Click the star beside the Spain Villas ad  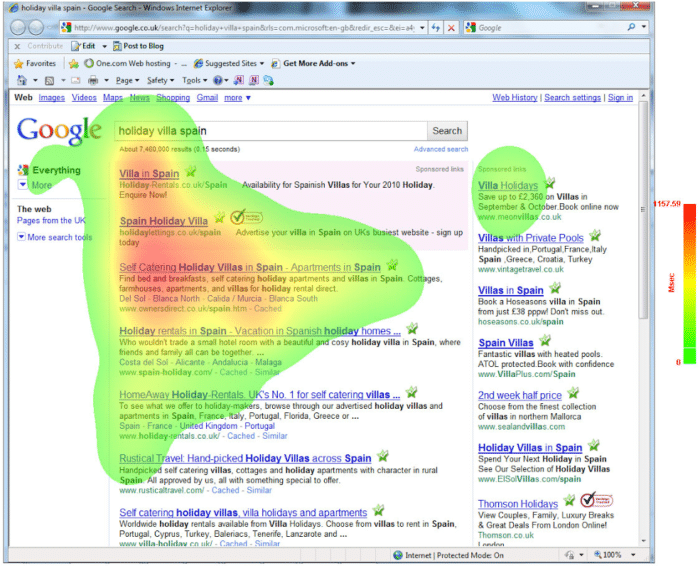point(545,341)
